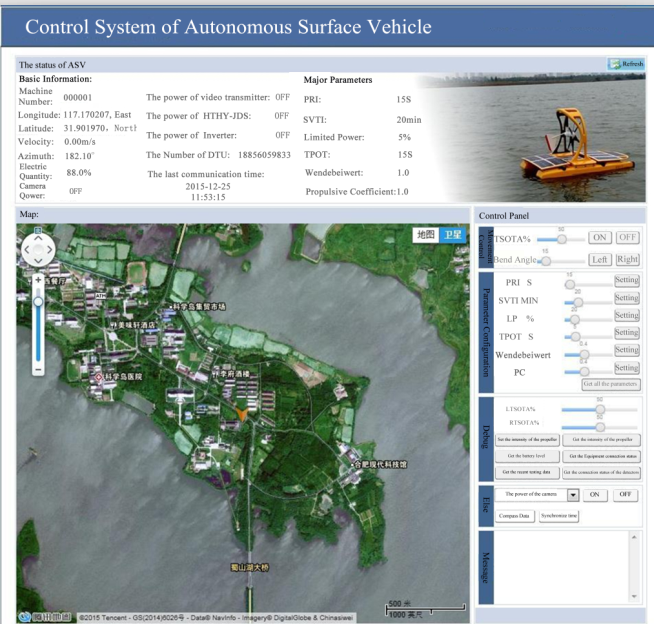Turn TSOTA propeller ON
Image resolution: width=654 pixels, height=624 pixels.
point(600,238)
